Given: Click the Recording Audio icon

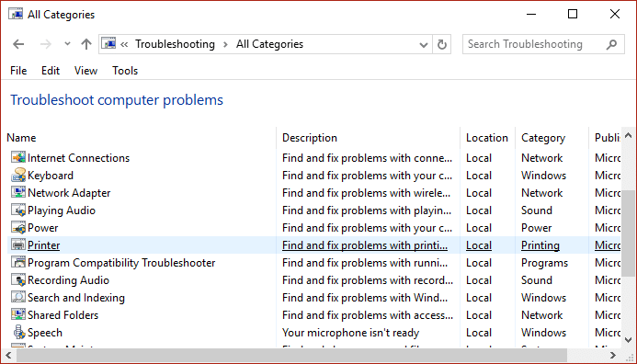Looking at the screenshot, I should (x=18, y=280).
